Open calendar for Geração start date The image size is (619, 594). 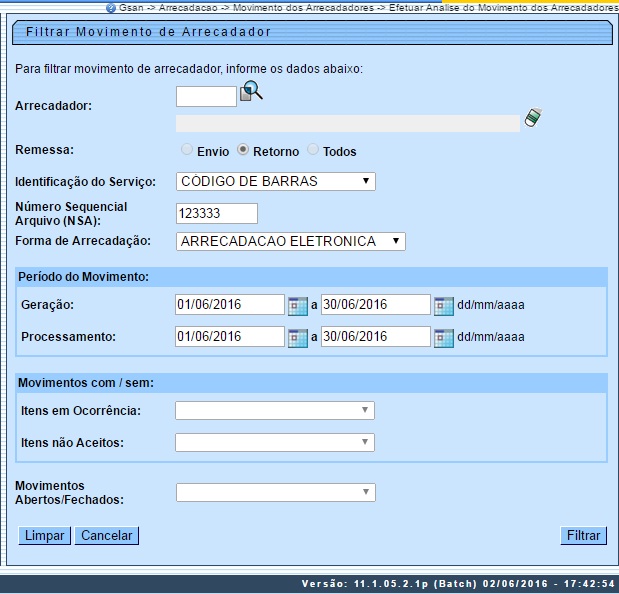(298, 306)
